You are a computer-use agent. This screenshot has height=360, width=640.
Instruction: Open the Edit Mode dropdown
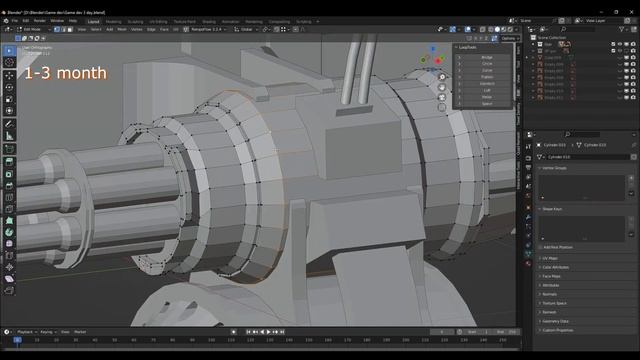point(33,29)
